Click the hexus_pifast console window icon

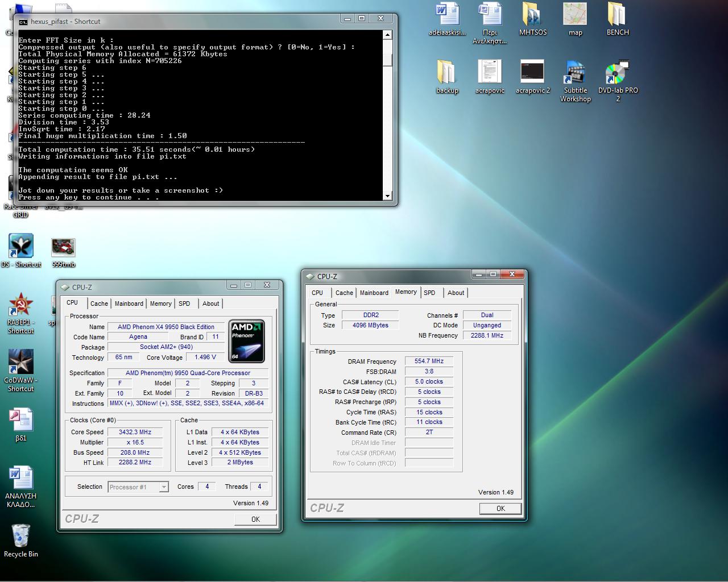pyautogui.click(x=23, y=22)
